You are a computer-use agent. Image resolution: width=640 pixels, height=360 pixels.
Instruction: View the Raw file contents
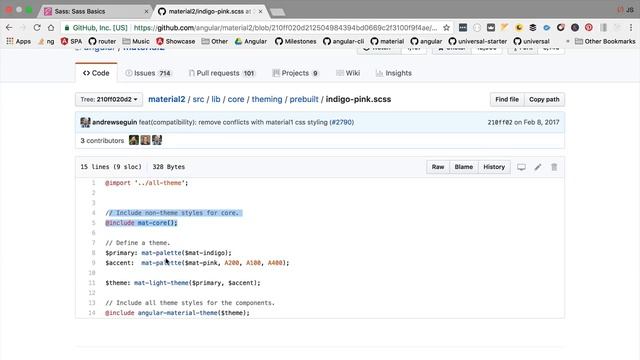(x=438, y=167)
